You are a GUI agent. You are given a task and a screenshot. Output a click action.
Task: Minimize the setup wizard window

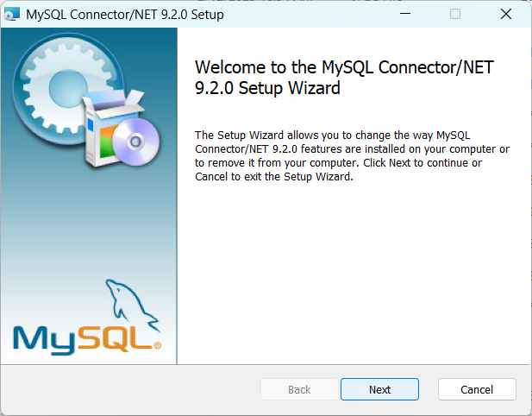[405, 14]
